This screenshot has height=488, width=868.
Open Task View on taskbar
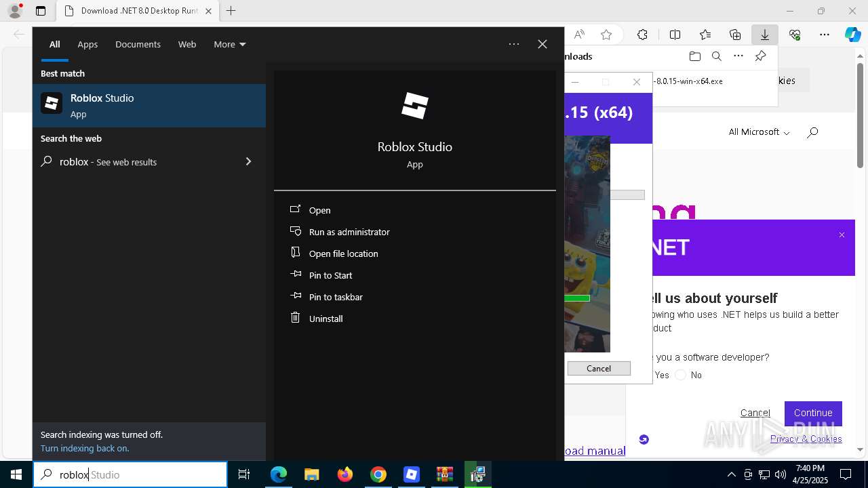pyautogui.click(x=244, y=474)
